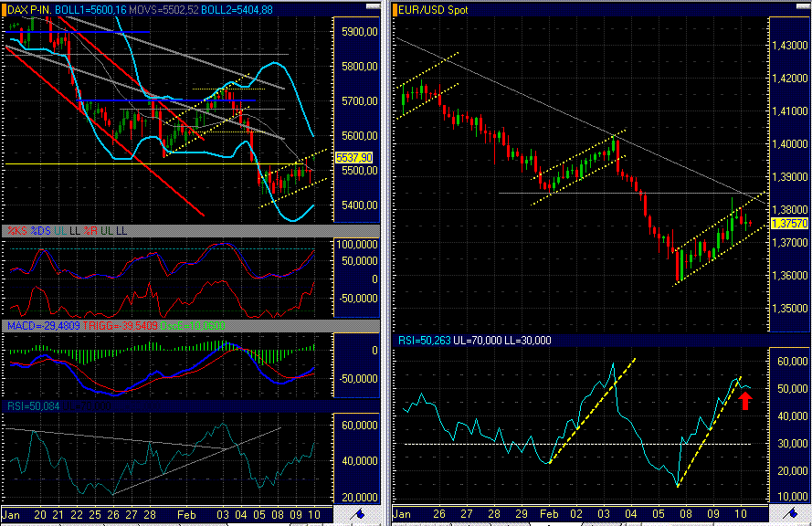812x526 pixels.
Task: Click the blue pin icon under EUR/USD chart
Action: pos(790,513)
